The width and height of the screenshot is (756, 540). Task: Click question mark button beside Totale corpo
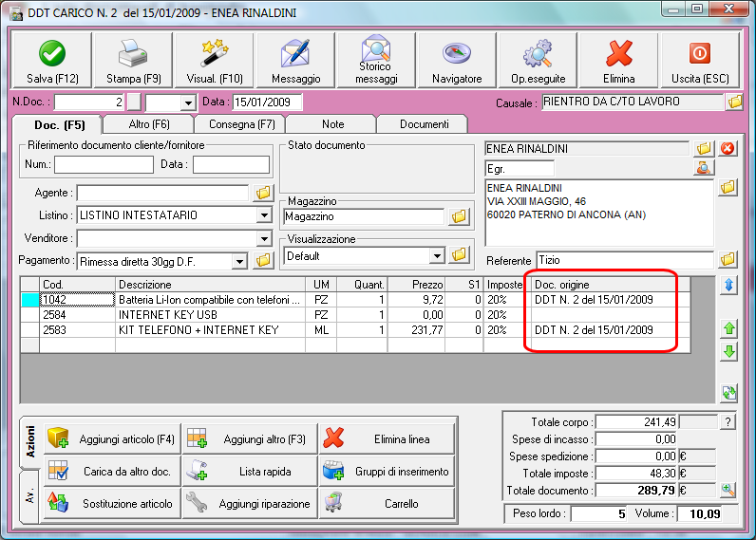728,422
